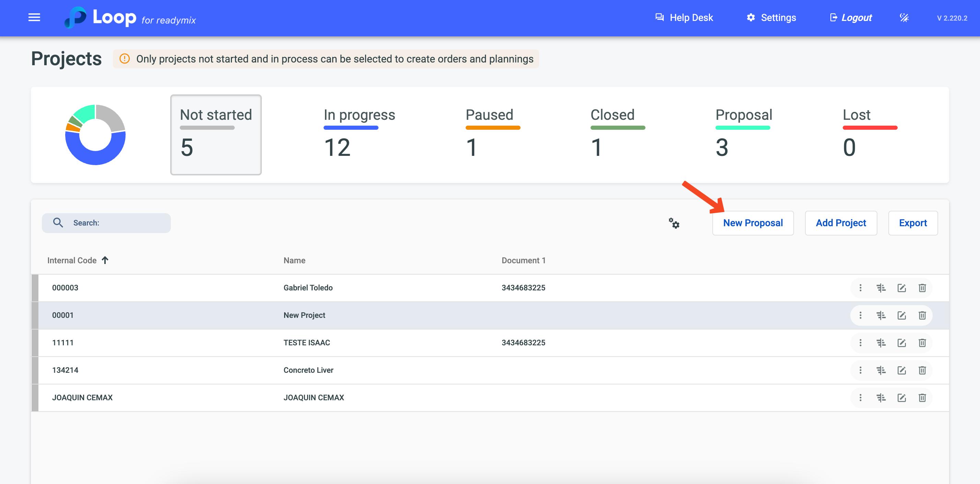
Task: Select the Proposal status filter
Action: pyautogui.click(x=743, y=134)
